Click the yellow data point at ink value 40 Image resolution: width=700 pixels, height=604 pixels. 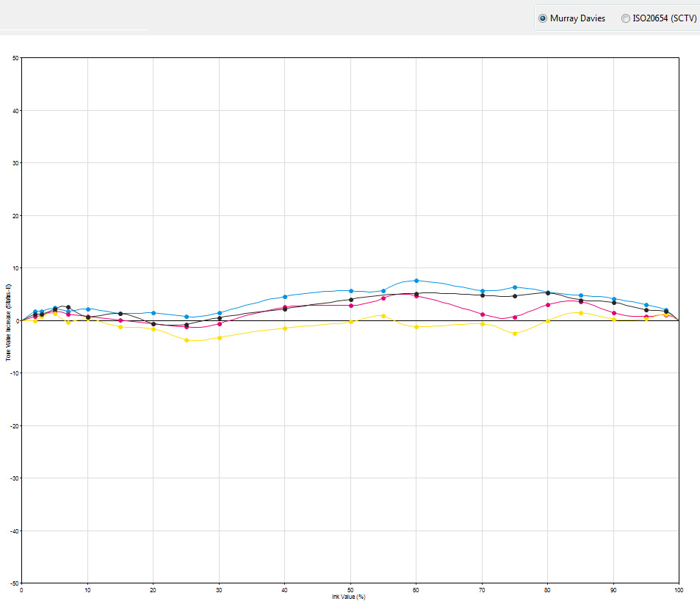click(285, 328)
